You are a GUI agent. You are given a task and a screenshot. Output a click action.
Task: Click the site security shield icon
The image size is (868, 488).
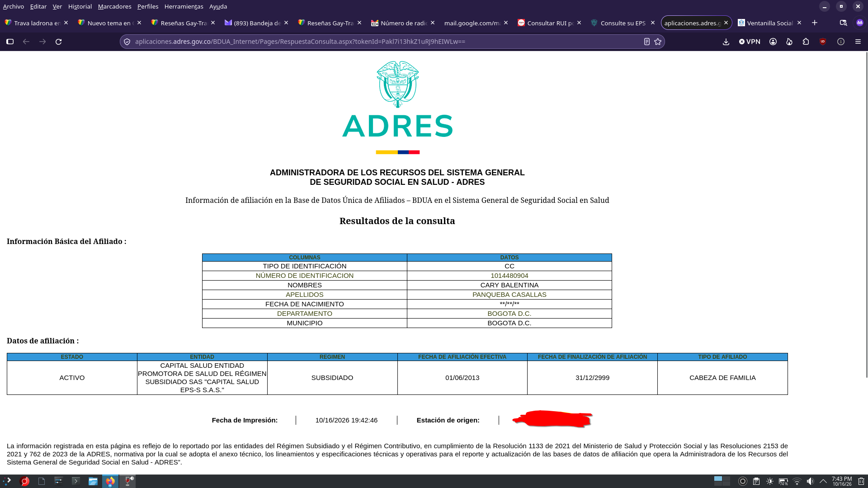point(127,42)
